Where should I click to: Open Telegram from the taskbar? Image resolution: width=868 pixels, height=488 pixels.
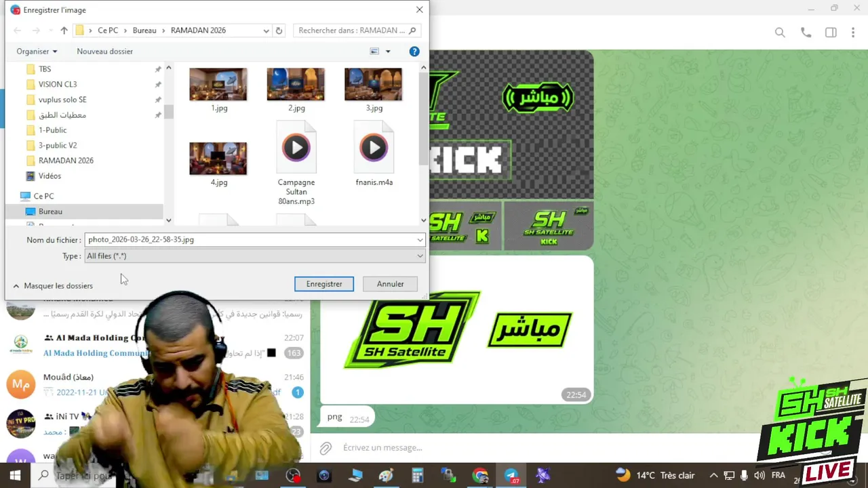coord(511,476)
